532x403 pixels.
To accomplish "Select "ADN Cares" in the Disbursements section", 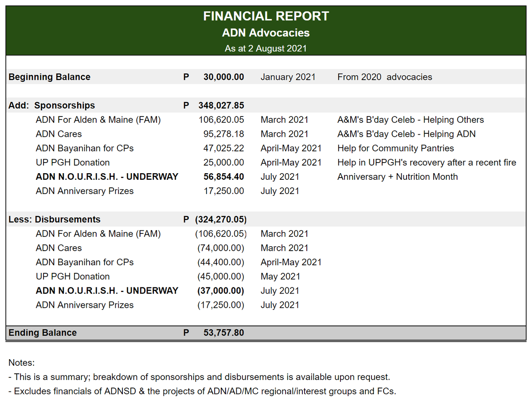I will tap(59, 248).
